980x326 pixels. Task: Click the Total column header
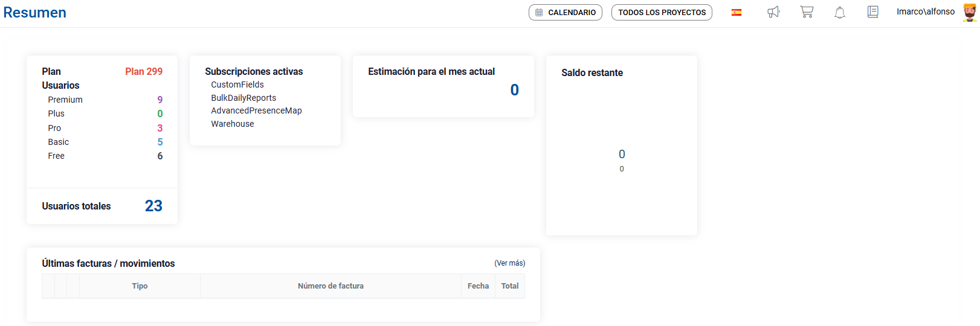tap(510, 286)
